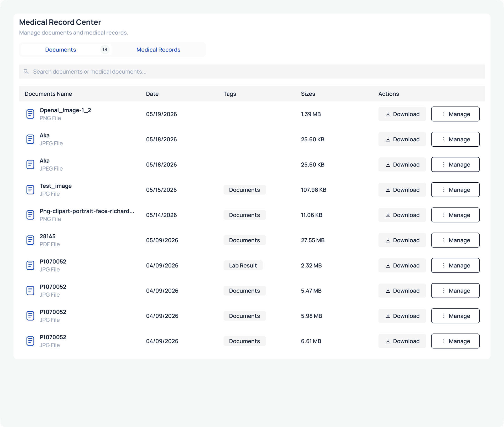Click the file icon for 28145 PDF

coord(30,240)
